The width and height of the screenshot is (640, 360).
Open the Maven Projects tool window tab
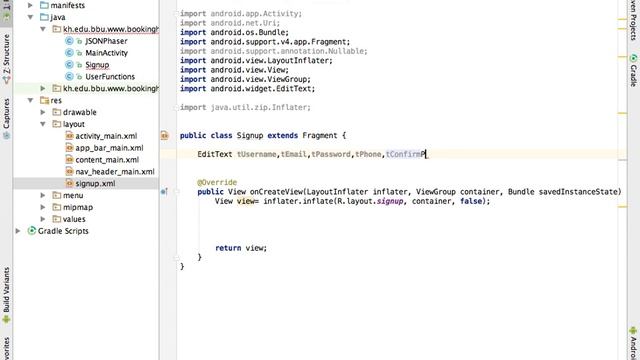coord(633,20)
